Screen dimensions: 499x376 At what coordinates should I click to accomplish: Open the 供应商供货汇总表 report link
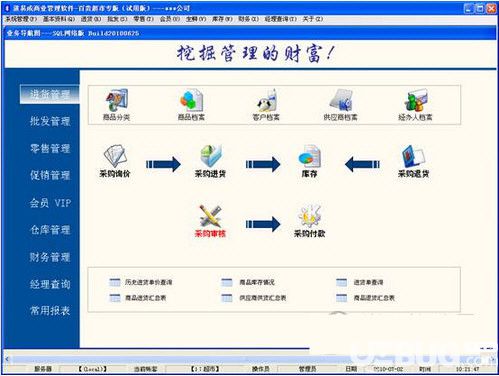[x=263, y=298]
